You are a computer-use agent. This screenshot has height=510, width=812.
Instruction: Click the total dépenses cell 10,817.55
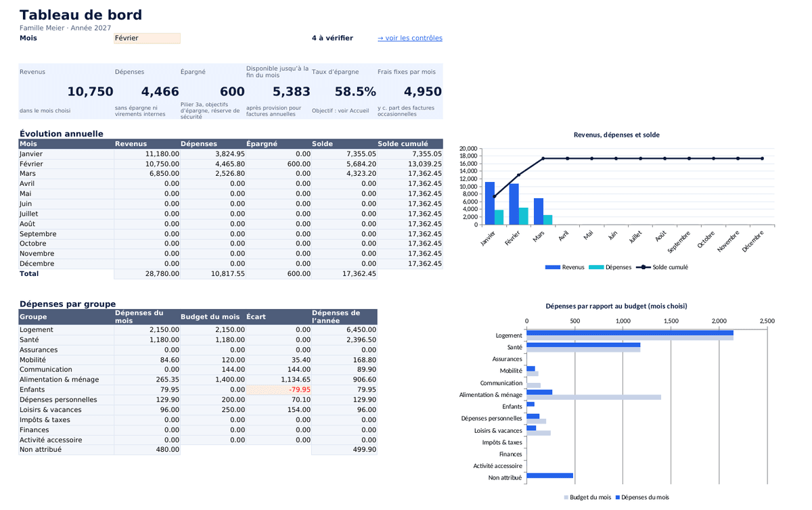point(212,274)
